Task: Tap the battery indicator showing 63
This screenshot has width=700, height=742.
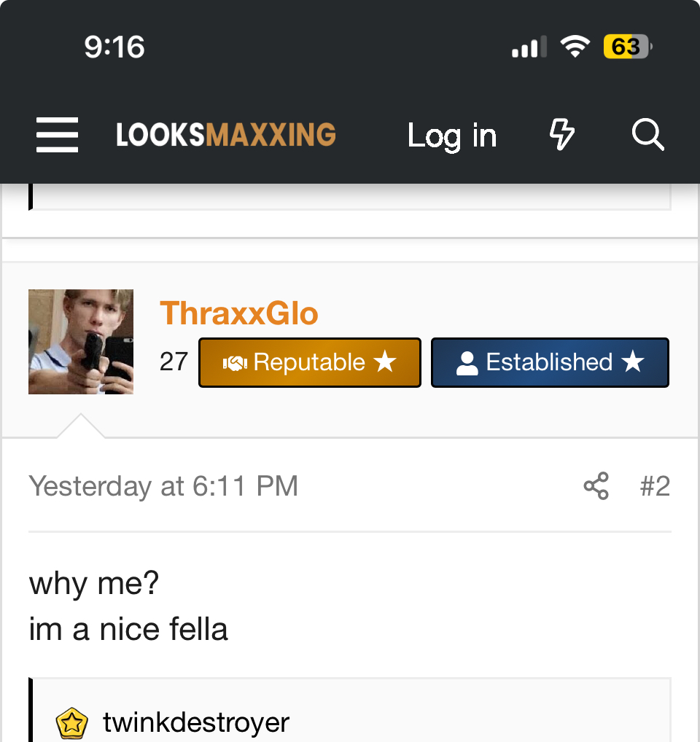Action: pos(628,47)
